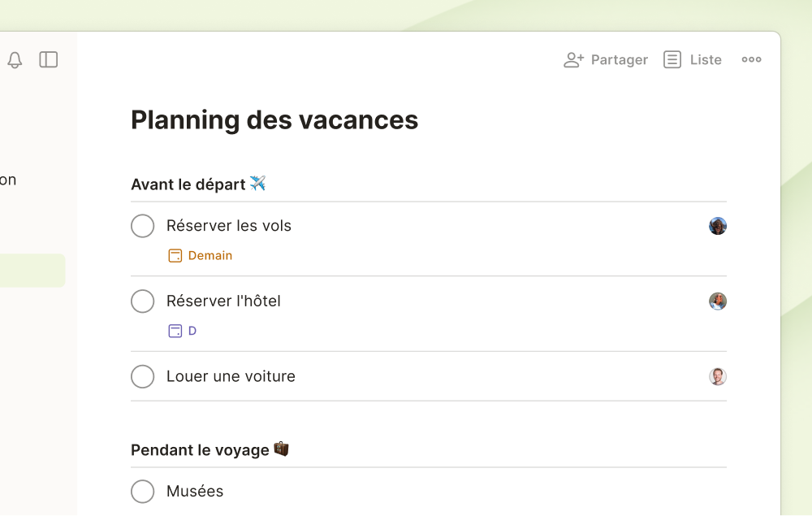Viewport: 812px width, 516px height.
Task: Toggle the sidebar panel icon
Action: pos(49,59)
